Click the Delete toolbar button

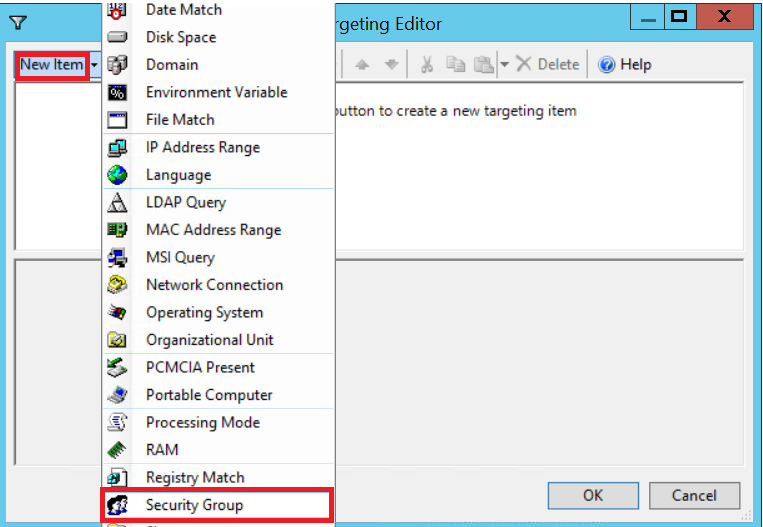(x=548, y=65)
